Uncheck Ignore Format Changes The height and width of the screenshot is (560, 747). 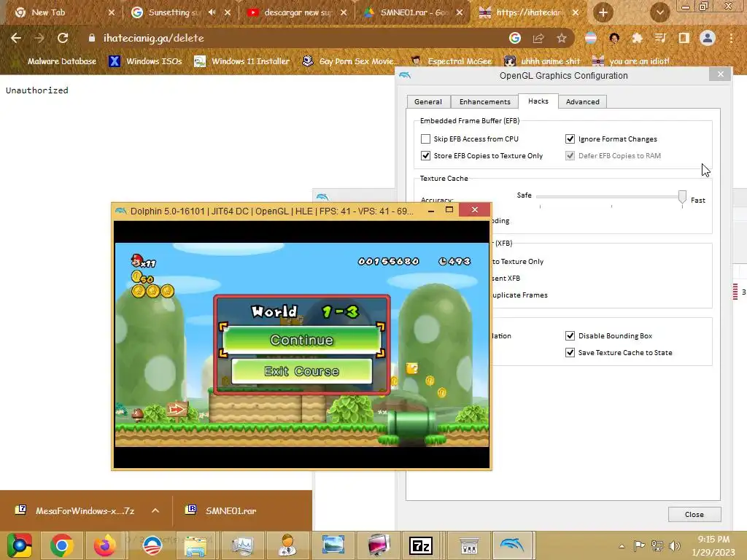570,139
